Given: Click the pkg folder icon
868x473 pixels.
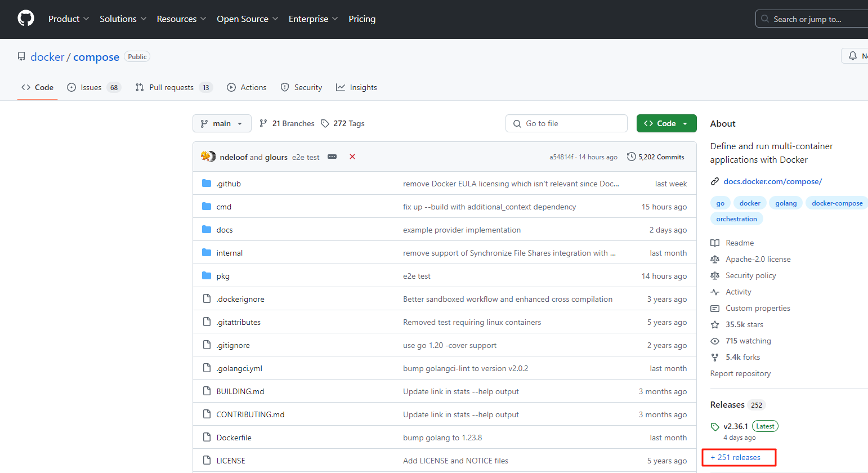Looking at the screenshot, I should pyautogui.click(x=207, y=276).
